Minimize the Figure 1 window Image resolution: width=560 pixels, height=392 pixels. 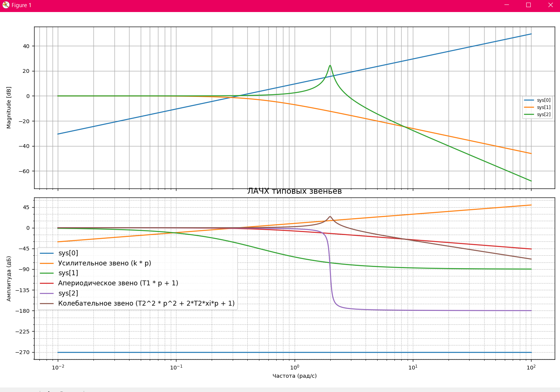pyautogui.click(x=506, y=5)
